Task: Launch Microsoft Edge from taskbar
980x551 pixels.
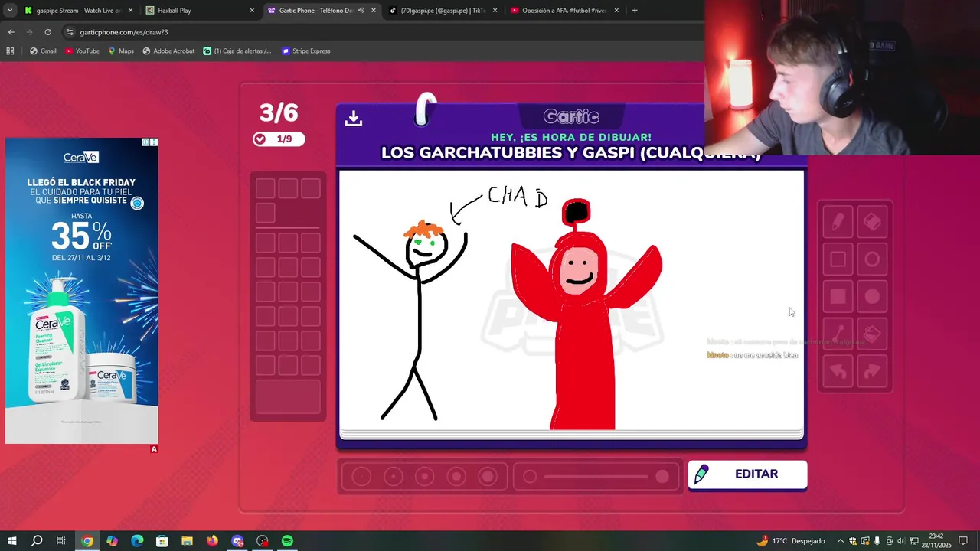Action: [137, 541]
